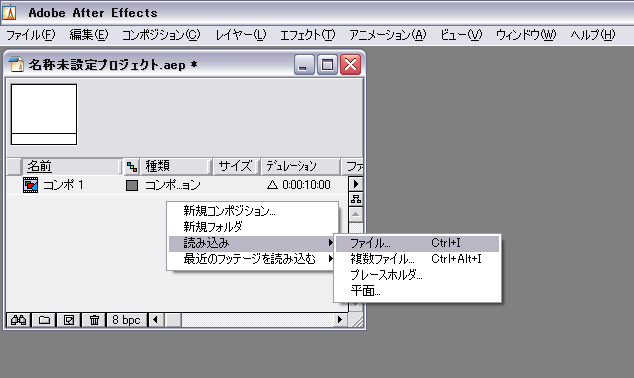Choose ファイル... Ctrl+I import option
The image size is (634, 378).
click(x=417, y=243)
